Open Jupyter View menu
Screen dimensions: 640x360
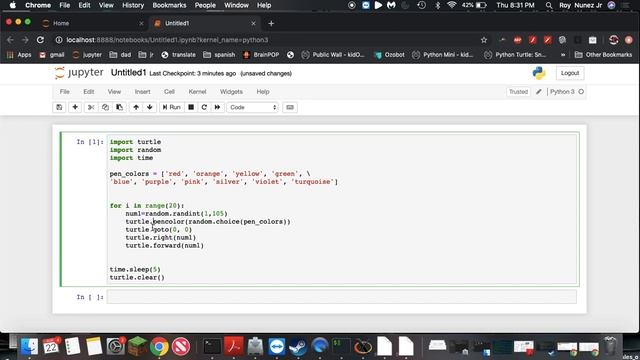pyautogui.click(x=114, y=92)
